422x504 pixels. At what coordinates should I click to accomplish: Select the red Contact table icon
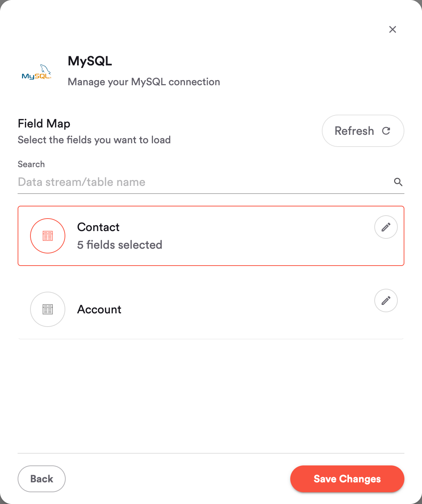[48, 236]
